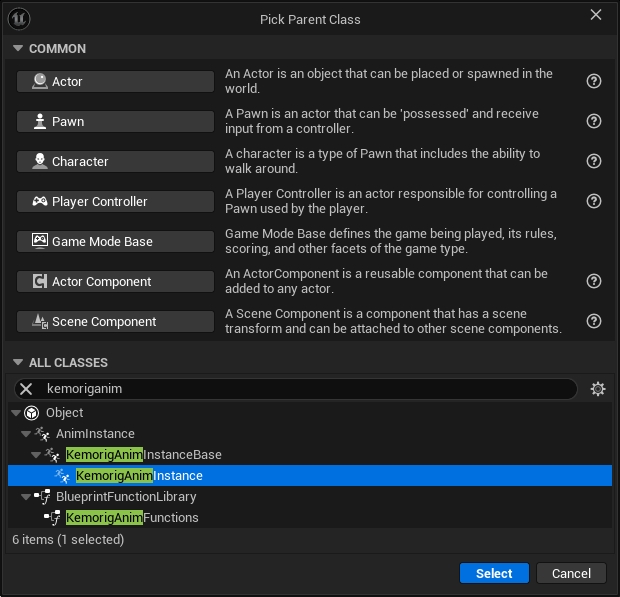The height and width of the screenshot is (597, 620).
Task: Pick Actor as the parent class
Action: tap(115, 81)
